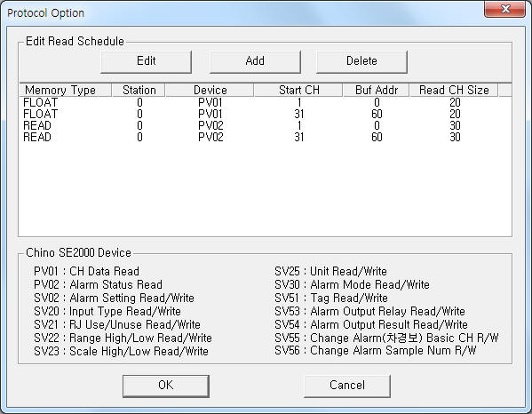This screenshot has height=414, width=532.
Task: Select first FLOAT row with Start CH 1
Action: (x=265, y=102)
